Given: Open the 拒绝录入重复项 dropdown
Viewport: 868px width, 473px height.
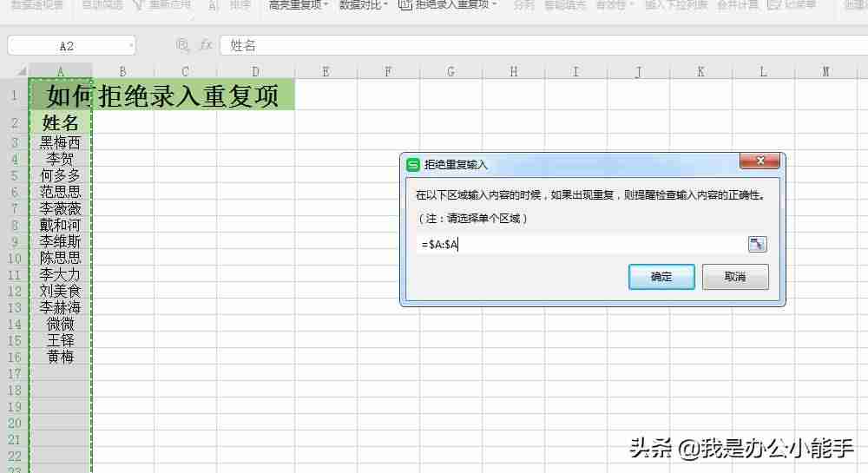Looking at the screenshot, I should coord(448,5).
